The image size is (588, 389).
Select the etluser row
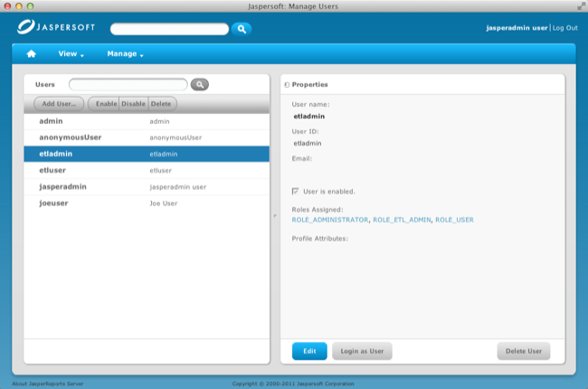pos(147,170)
